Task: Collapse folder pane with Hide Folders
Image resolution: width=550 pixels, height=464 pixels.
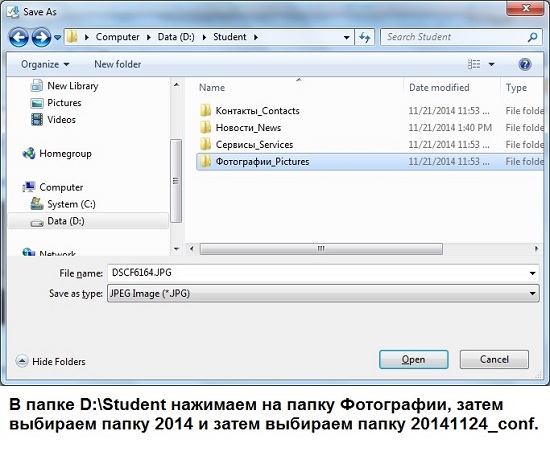Action: [51, 361]
